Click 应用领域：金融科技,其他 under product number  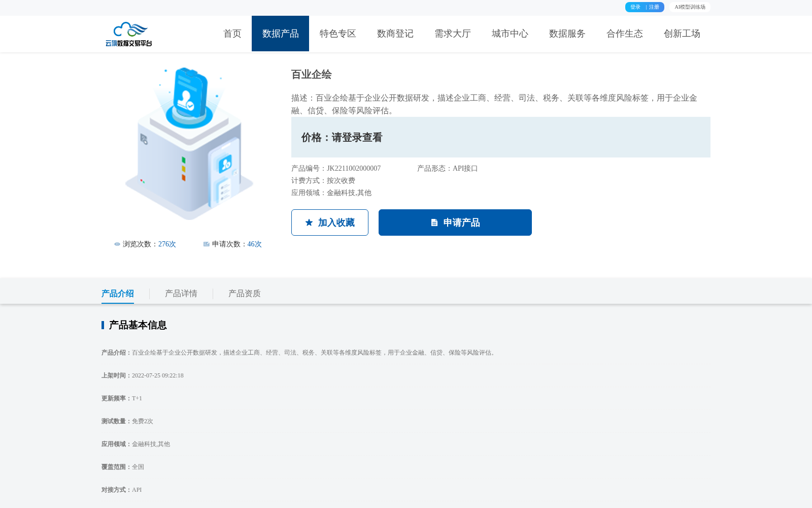coord(331,193)
